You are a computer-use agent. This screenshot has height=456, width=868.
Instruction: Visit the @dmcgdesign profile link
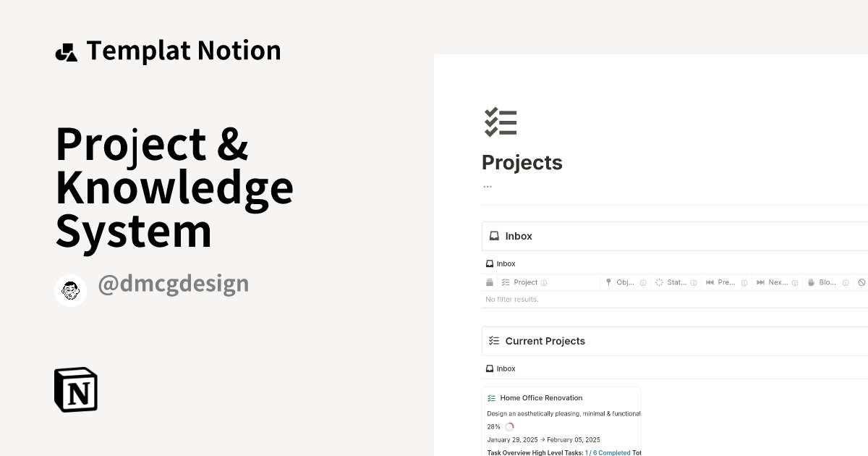coord(174,284)
